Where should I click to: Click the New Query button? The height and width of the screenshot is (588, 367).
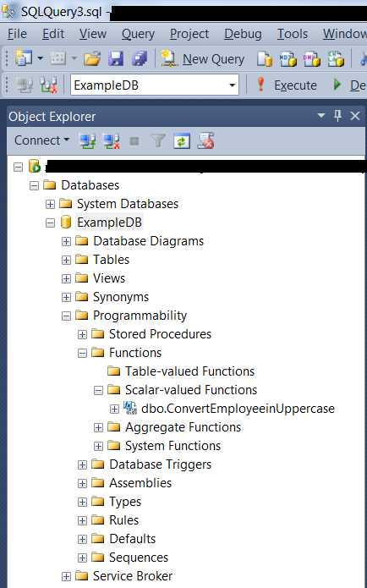[x=202, y=59]
